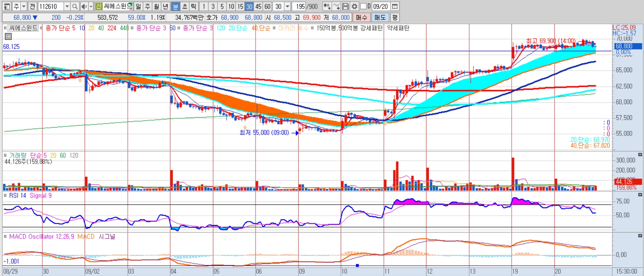Click the add line overlay icon

[x=336, y=6]
